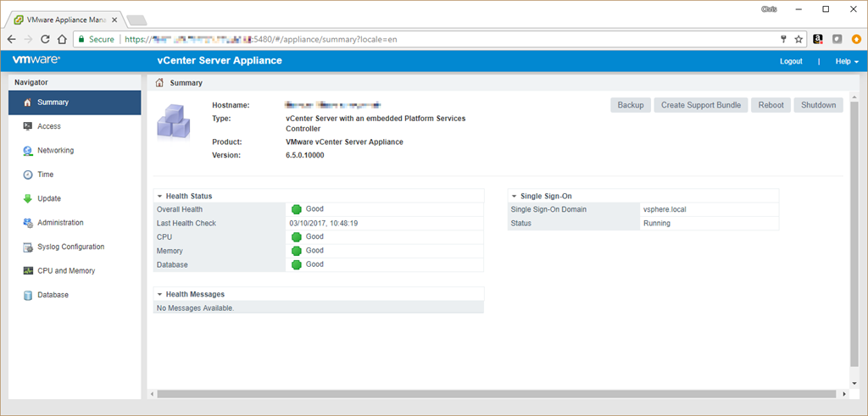The width and height of the screenshot is (868, 416).
Task: Collapse the Health Messages section
Action: pyautogui.click(x=159, y=294)
